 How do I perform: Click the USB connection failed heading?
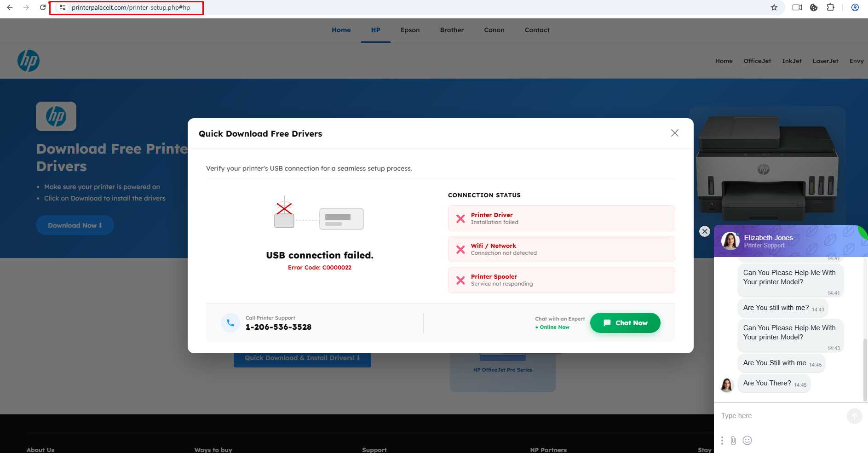(320, 255)
